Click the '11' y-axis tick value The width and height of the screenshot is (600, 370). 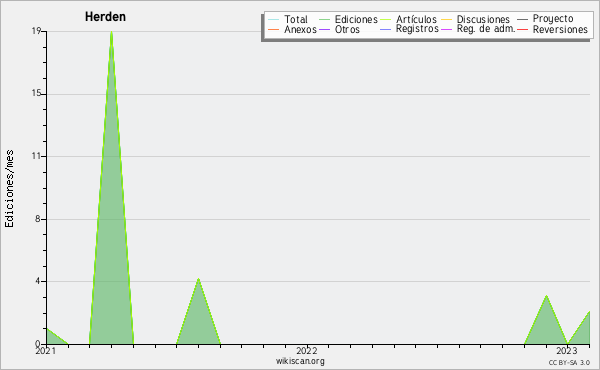(36, 156)
